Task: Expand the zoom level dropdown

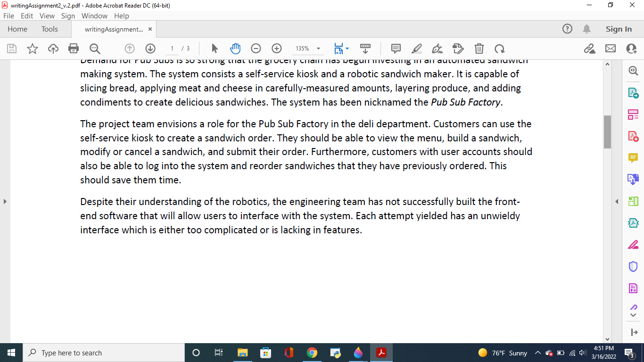Action: pos(319,48)
